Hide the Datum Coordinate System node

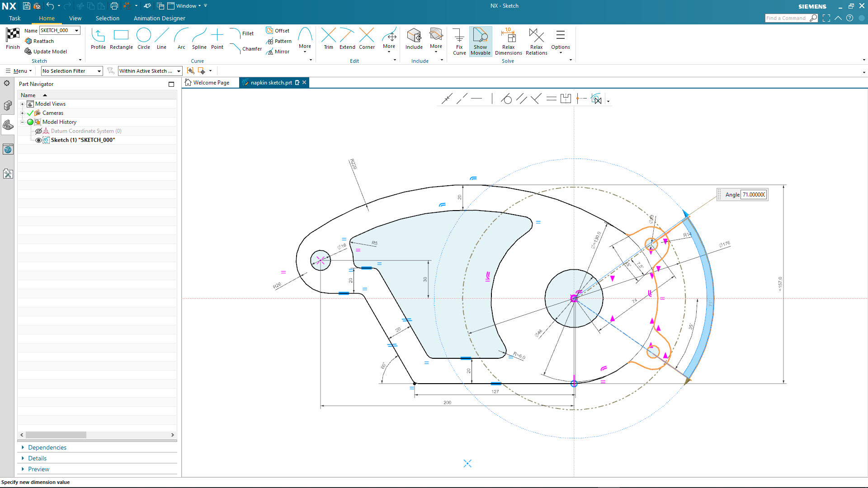click(x=38, y=131)
